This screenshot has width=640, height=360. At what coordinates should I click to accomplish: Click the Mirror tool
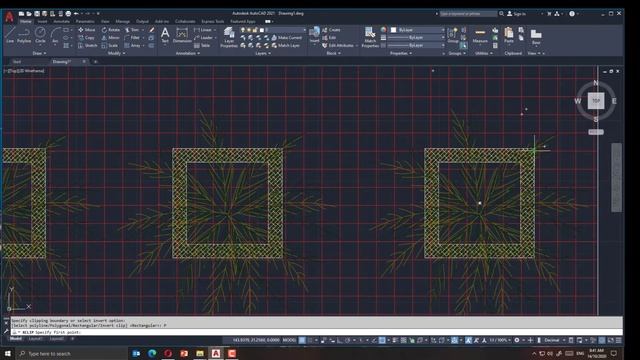click(110, 38)
